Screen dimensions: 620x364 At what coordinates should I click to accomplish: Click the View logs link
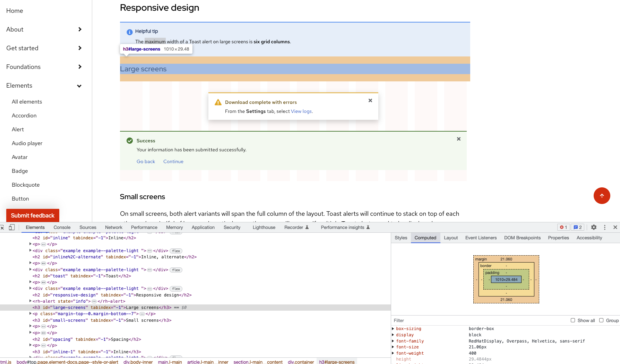[x=301, y=111]
